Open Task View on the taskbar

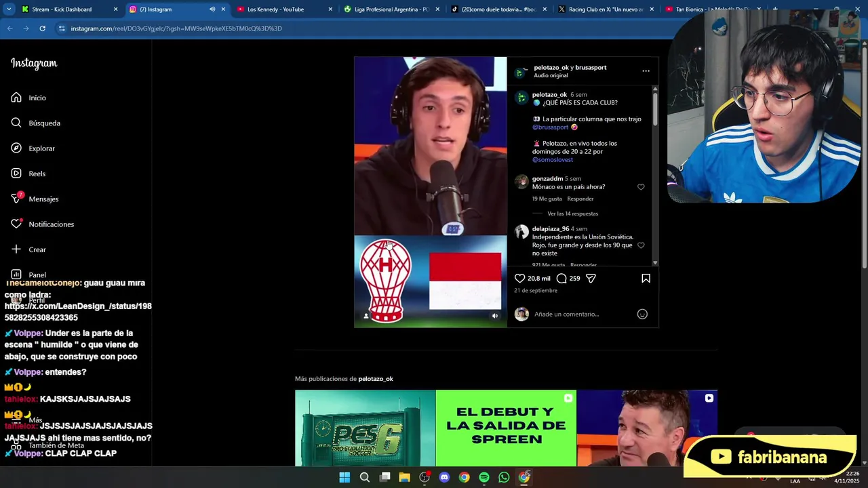[x=384, y=477]
